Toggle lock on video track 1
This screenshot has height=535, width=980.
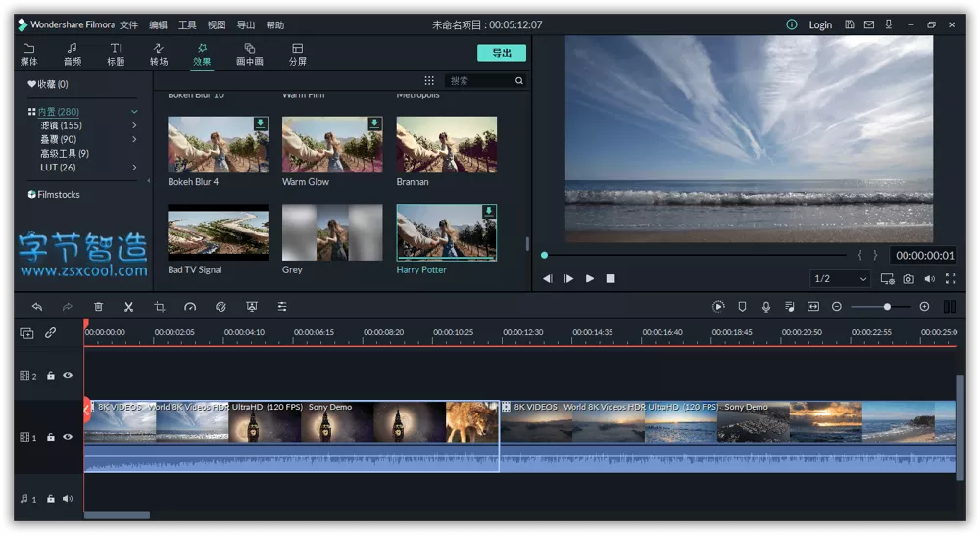(x=51, y=437)
